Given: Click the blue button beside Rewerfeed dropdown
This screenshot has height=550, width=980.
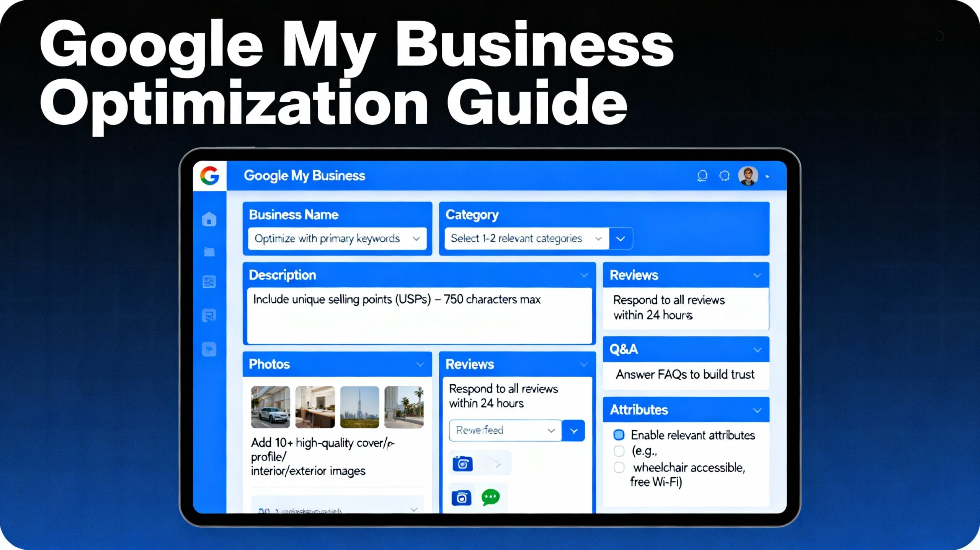Looking at the screenshot, I should click(573, 431).
